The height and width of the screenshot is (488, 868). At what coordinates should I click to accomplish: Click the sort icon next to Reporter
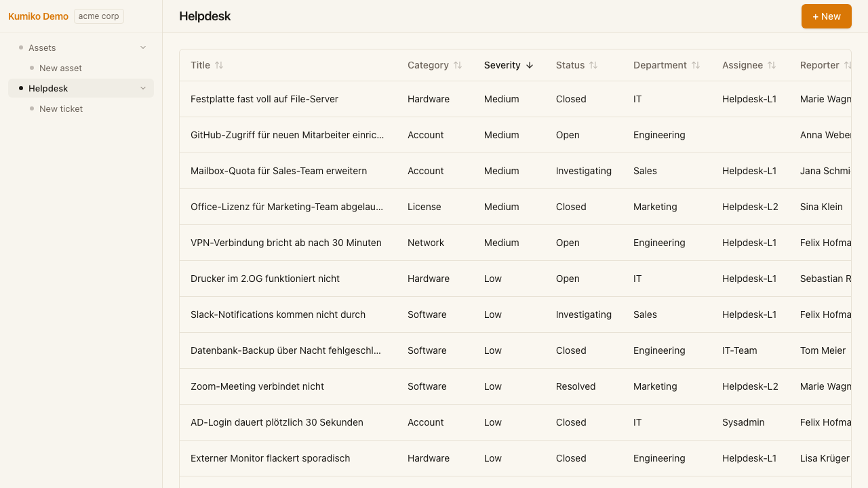pyautogui.click(x=847, y=65)
